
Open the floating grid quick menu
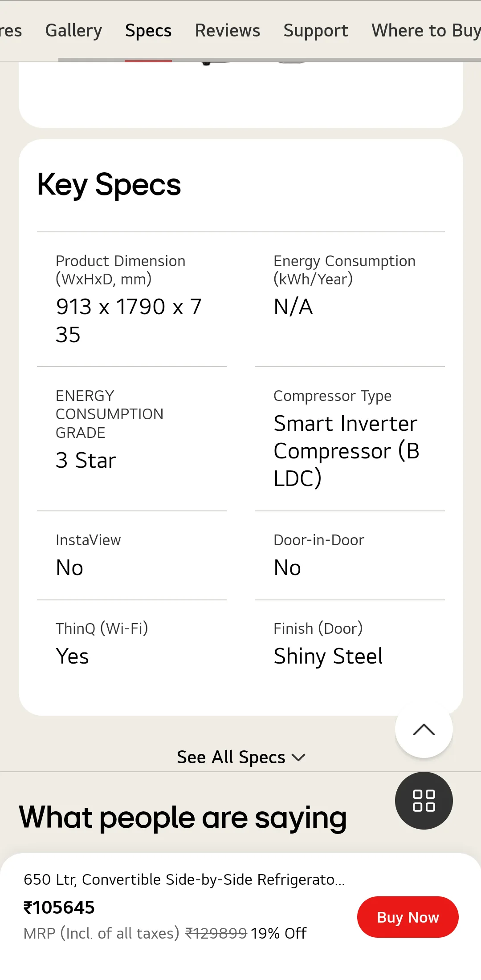(x=424, y=801)
